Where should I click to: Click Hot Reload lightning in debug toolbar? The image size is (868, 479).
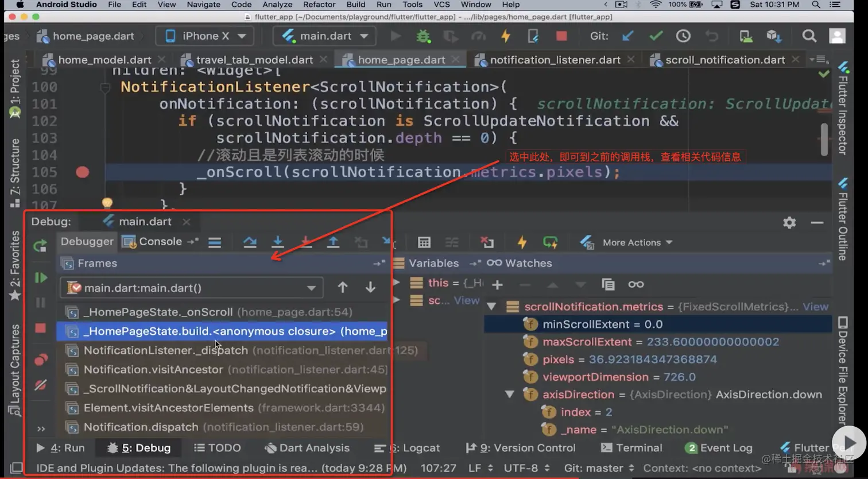(x=522, y=242)
